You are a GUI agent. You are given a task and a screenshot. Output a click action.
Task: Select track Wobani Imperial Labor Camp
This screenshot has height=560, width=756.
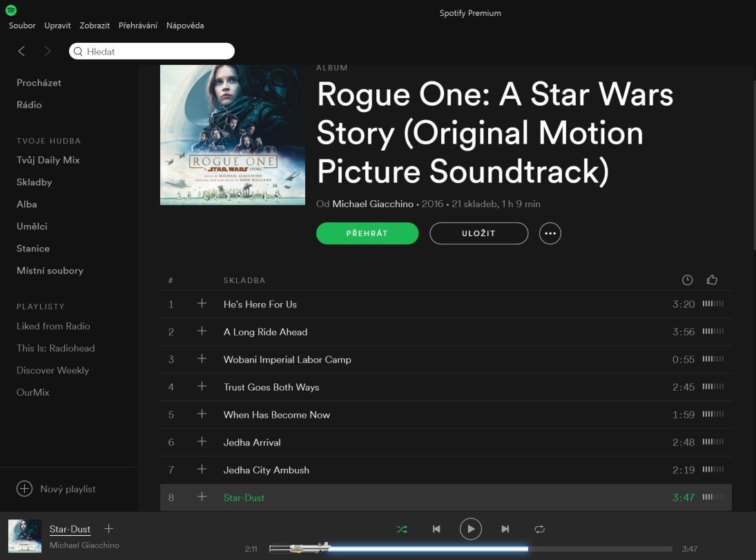(x=287, y=359)
